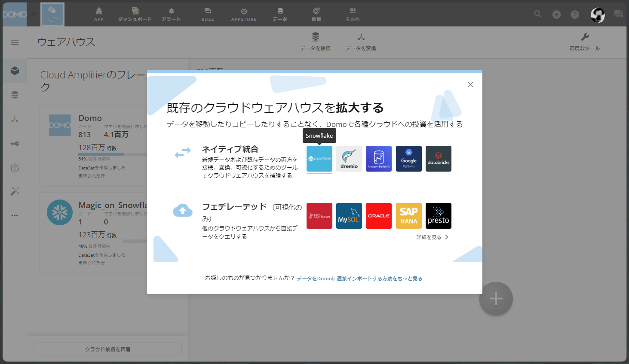Image resolution: width=629 pixels, height=364 pixels.
Task: Expand その他 more menu
Action: tap(353, 14)
